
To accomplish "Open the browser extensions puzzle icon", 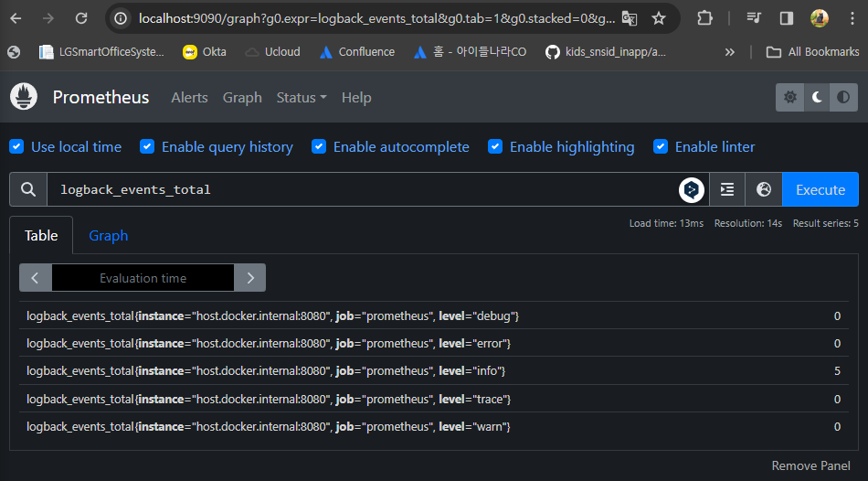I will pos(704,18).
